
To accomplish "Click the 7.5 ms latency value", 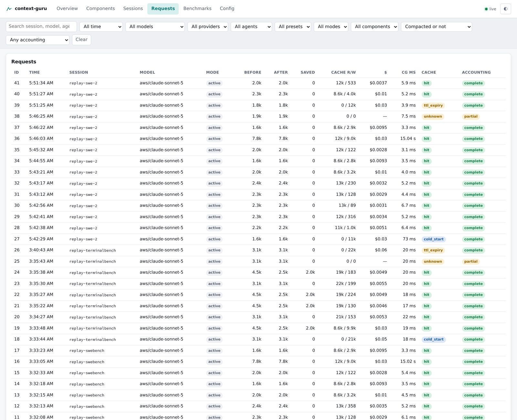I will tap(408, 116).
